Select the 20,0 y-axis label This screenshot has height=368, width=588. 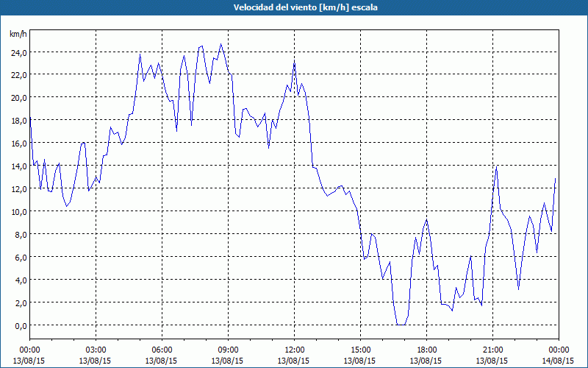(x=21, y=98)
